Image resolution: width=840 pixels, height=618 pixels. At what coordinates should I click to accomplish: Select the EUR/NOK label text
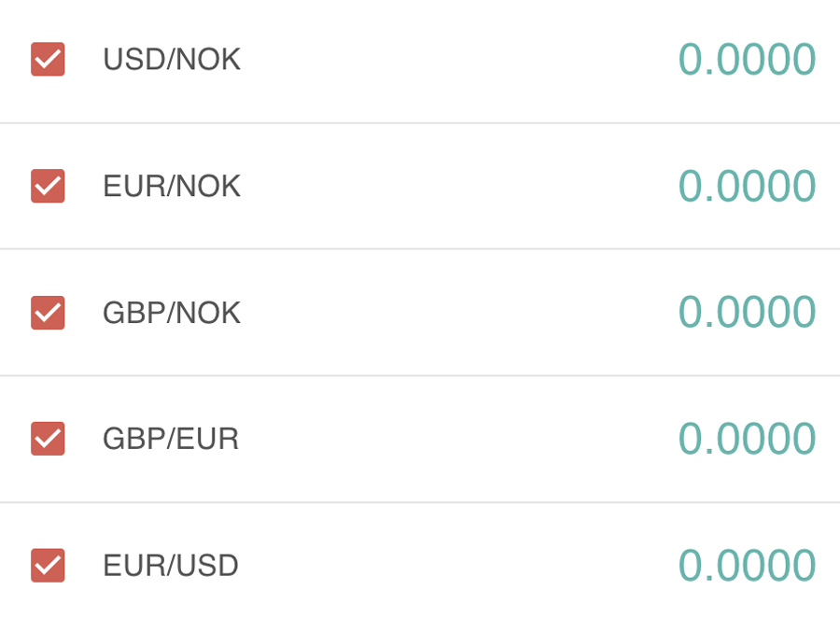(172, 187)
